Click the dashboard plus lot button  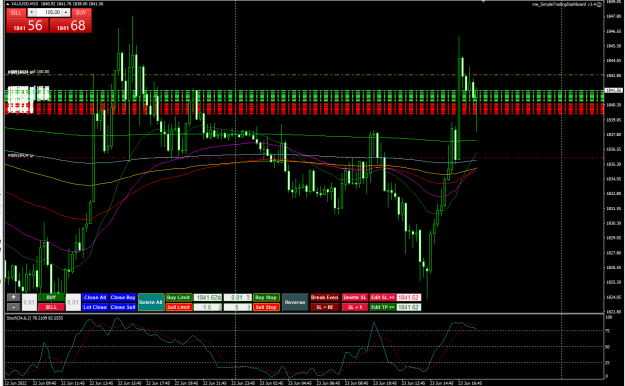coord(13,297)
